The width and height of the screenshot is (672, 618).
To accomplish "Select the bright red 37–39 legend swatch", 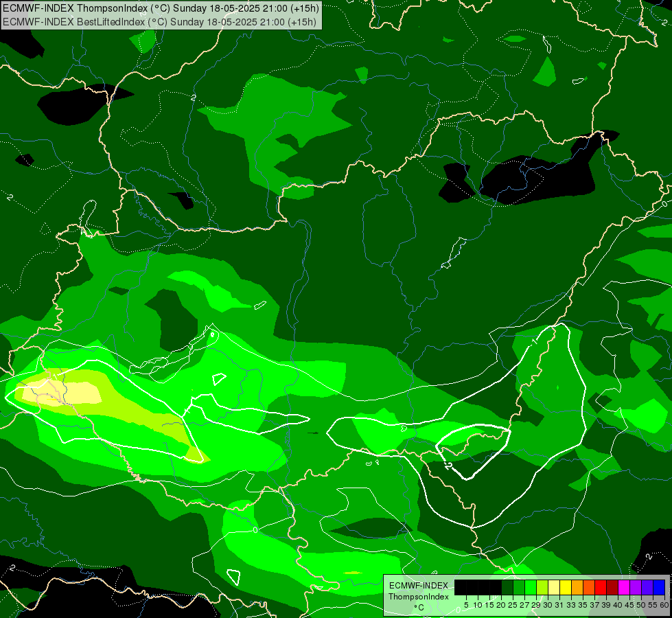I will click(x=601, y=587).
